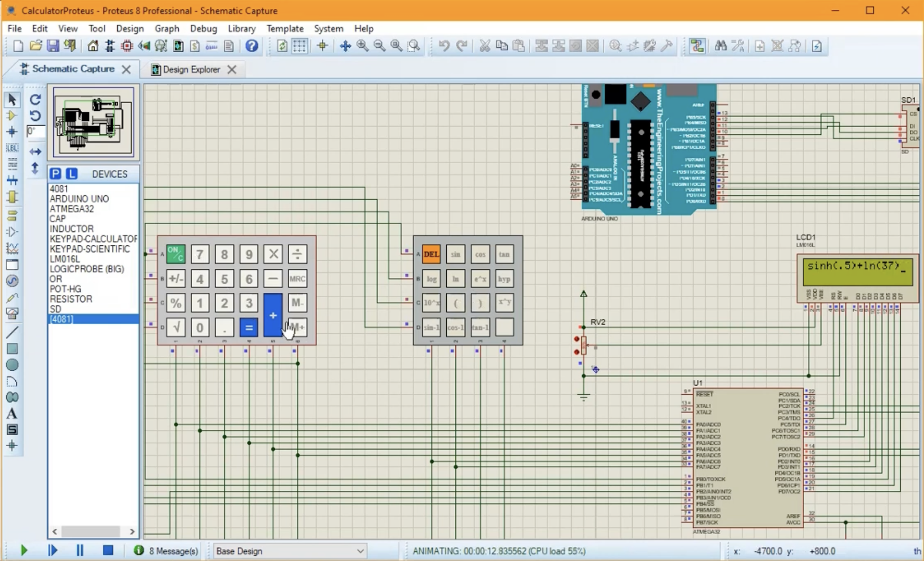Image resolution: width=924 pixels, height=561 pixels.
Task: Switch to Design Explorer tab
Action: 191,69
